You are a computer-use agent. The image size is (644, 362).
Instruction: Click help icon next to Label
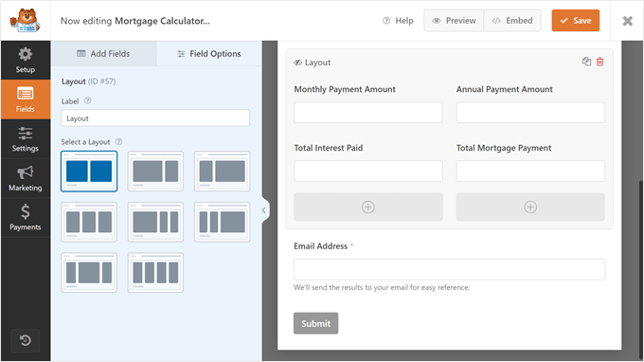tap(87, 100)
